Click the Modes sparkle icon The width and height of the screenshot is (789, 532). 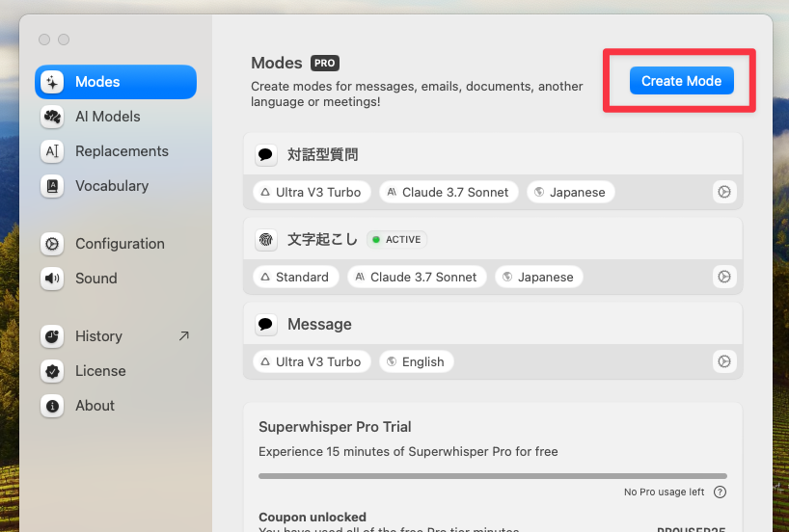click(52, 82)
